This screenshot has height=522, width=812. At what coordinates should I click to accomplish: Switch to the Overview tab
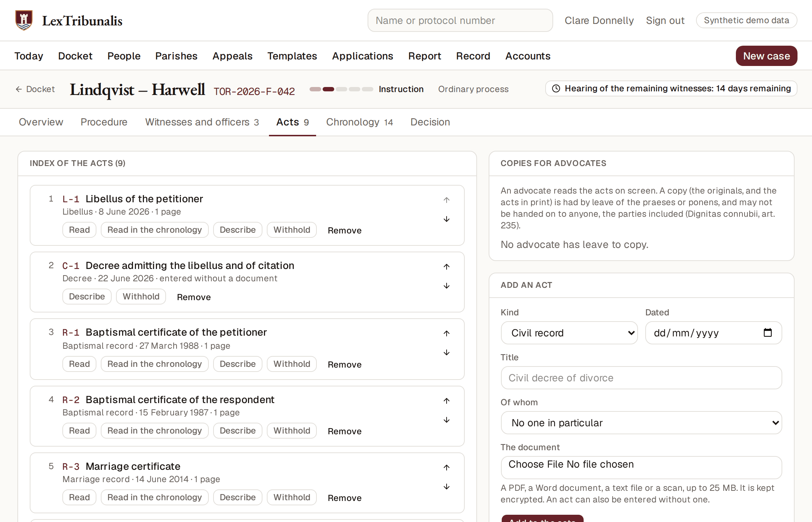click(41, 122)
